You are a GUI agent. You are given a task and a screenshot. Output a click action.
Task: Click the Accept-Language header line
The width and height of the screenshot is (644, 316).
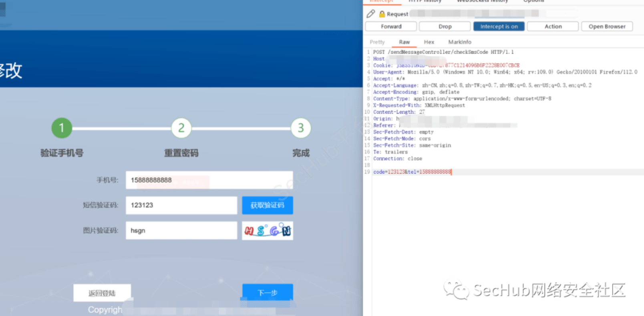tap(482, 85)
